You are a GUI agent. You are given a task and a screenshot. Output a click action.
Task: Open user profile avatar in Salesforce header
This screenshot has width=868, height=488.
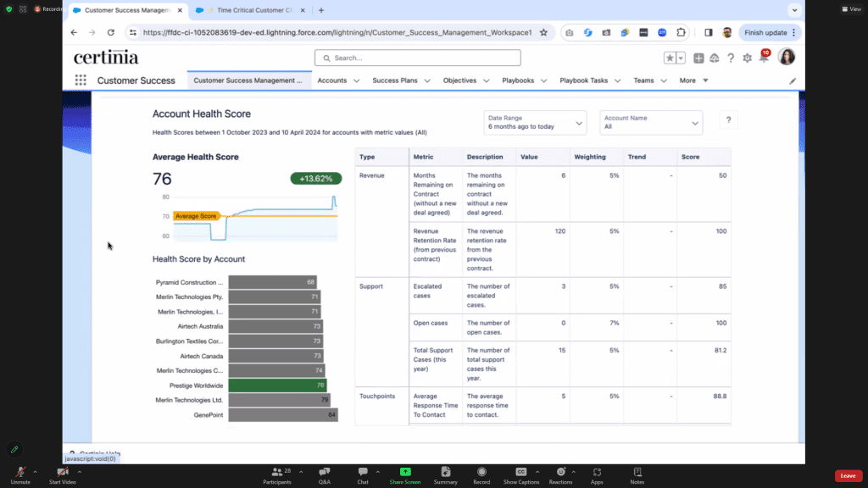point(786,57)
